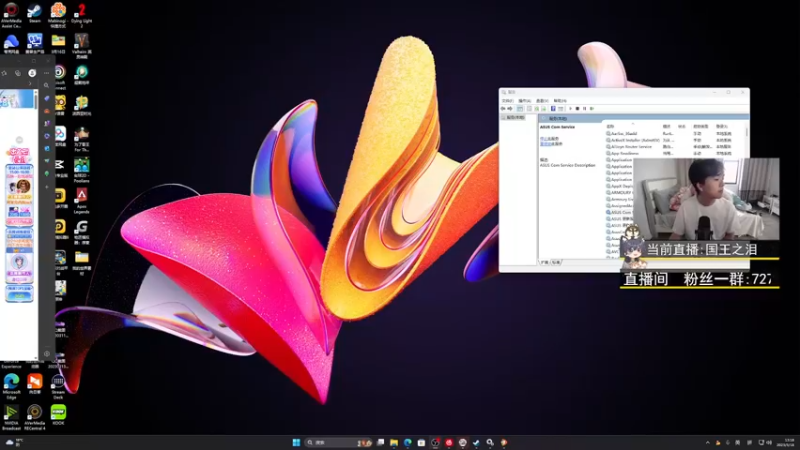The width and height of the screenshot is (800, 450).
Task: Switch to the Extended tab in Services
Action: point(544,262)
